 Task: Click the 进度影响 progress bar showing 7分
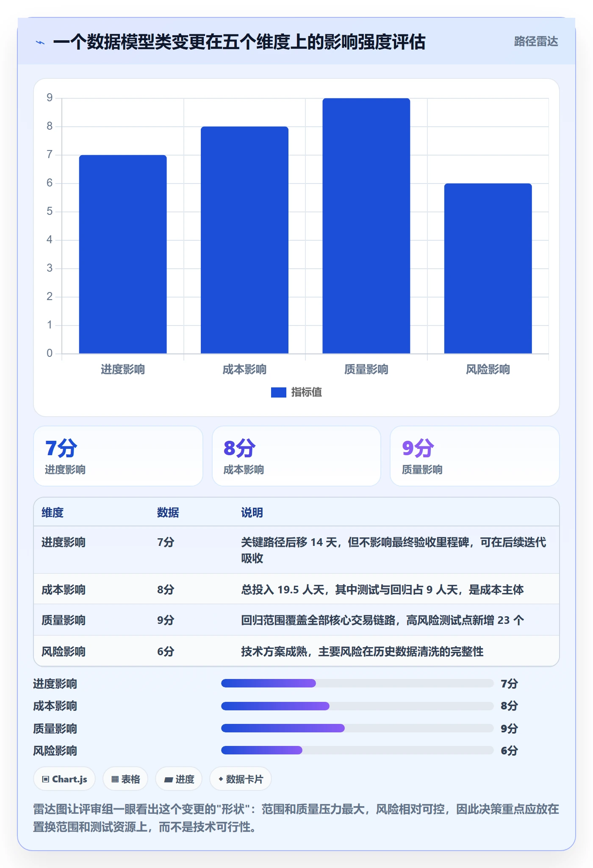(x=357, y=683)
